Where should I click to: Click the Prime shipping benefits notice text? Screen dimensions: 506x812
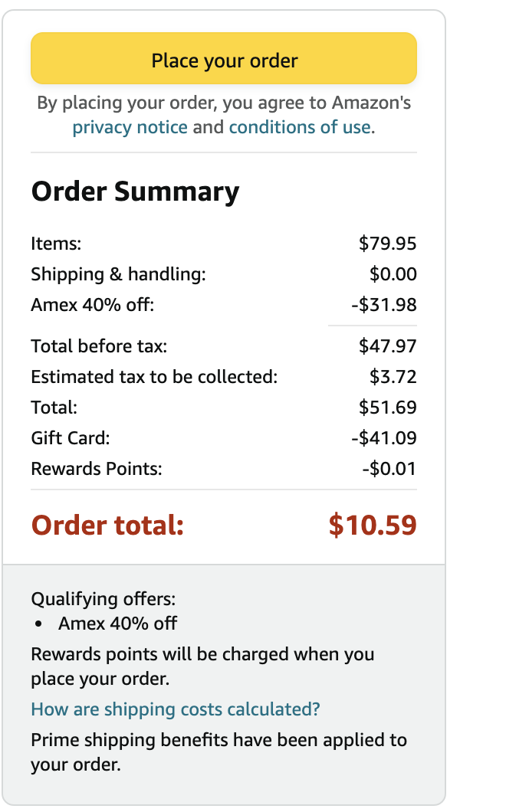click(x=219, y=742)
